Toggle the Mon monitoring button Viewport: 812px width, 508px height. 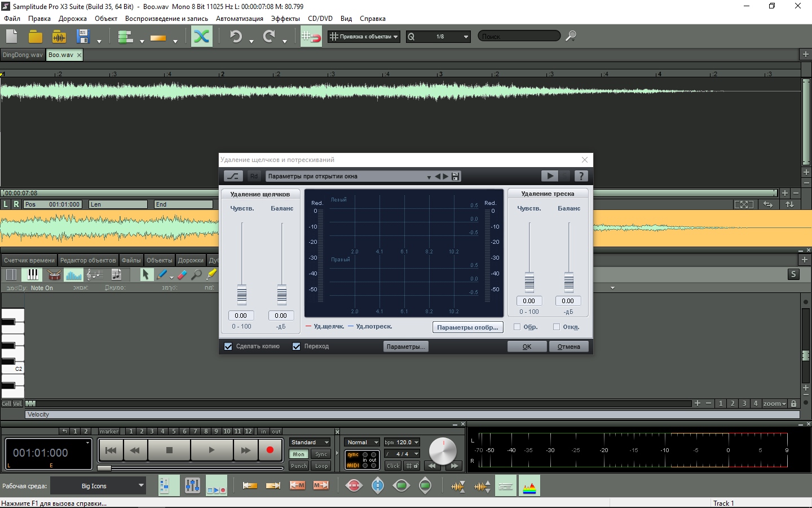[299, 454]
